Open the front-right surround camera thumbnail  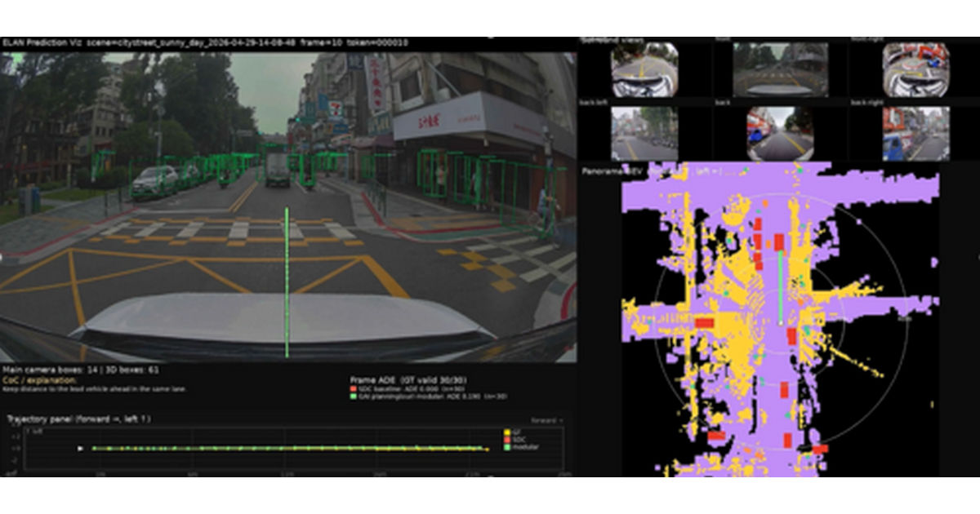point(915,69)
